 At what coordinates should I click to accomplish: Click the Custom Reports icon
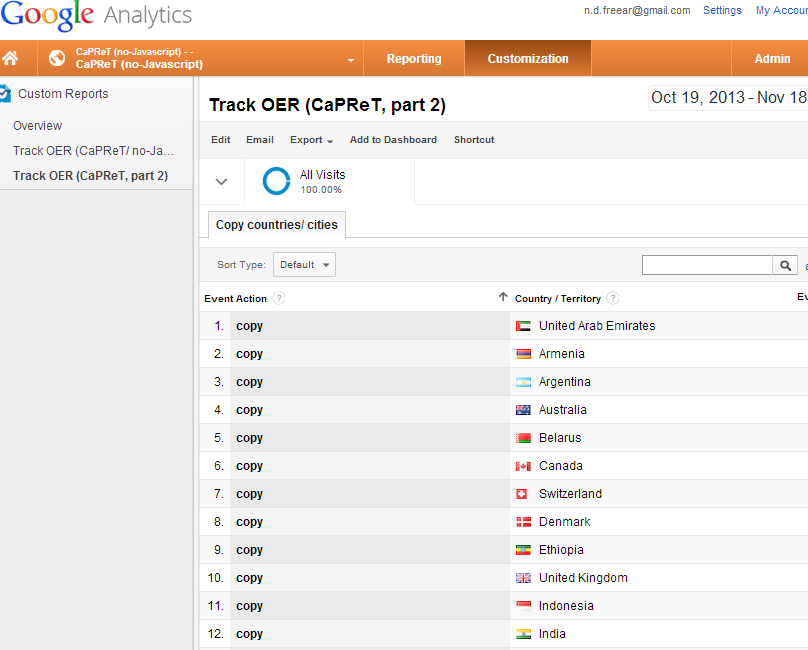pos(5,94)
